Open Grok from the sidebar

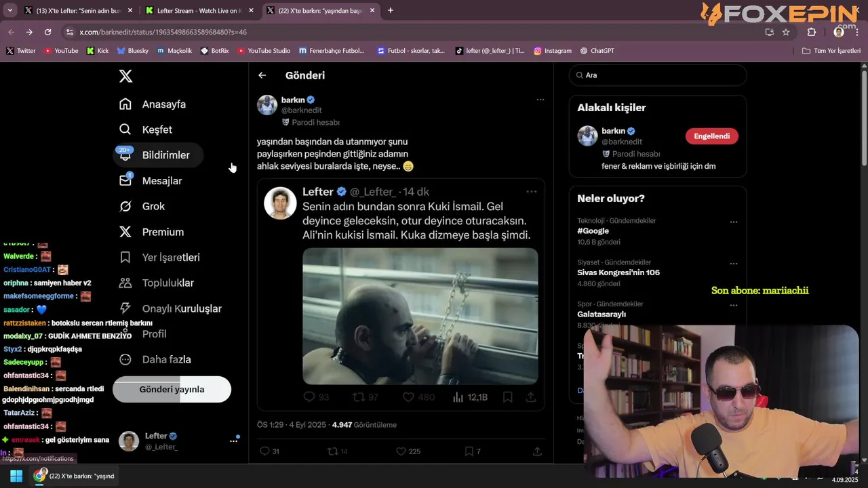point(142,207)
